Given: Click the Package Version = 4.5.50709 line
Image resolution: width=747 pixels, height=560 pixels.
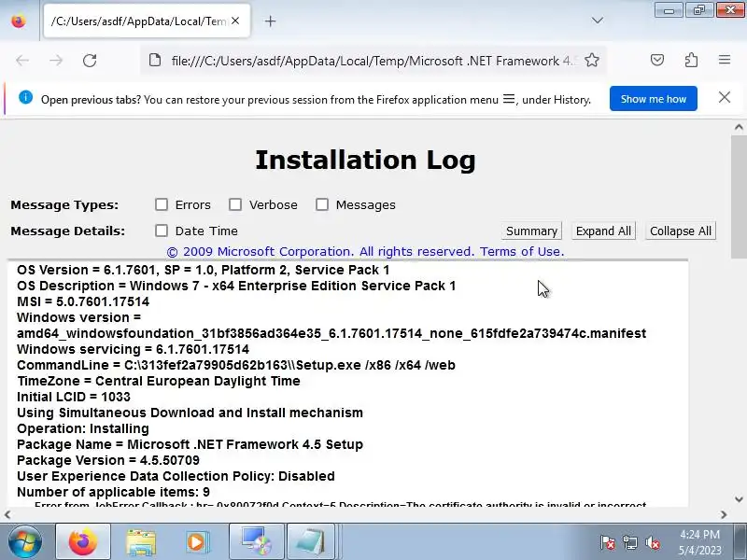Looking at the screenshot, I should click(x=108, y=460).
